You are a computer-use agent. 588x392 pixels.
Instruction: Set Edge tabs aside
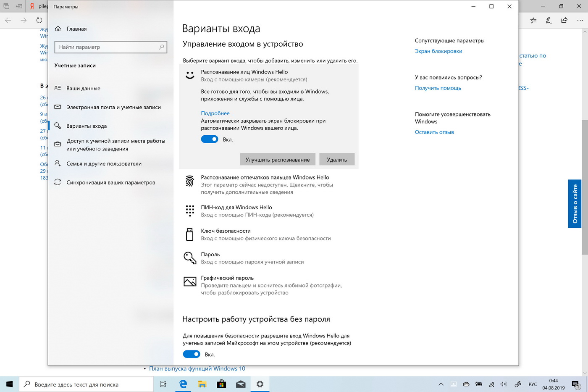[x=19, y=6]
